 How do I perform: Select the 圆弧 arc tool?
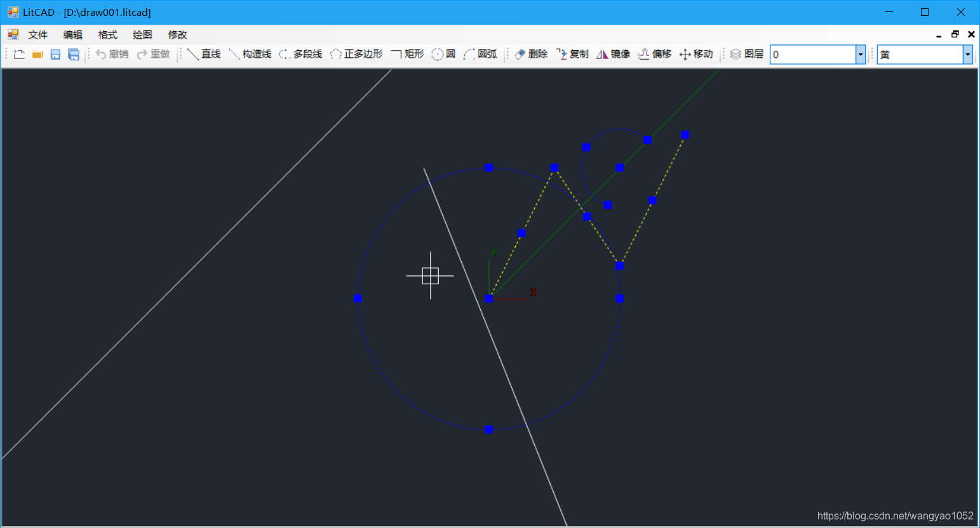click(480, 55)
